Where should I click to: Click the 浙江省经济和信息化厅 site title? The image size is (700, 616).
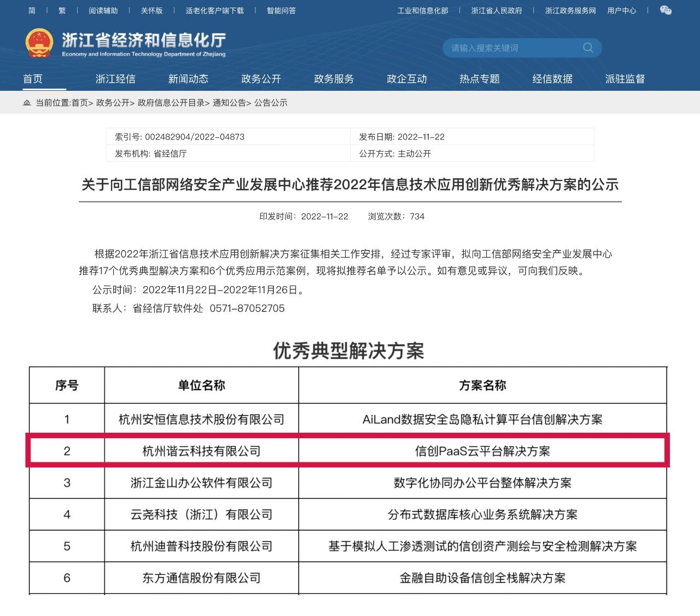pos(144,40)
